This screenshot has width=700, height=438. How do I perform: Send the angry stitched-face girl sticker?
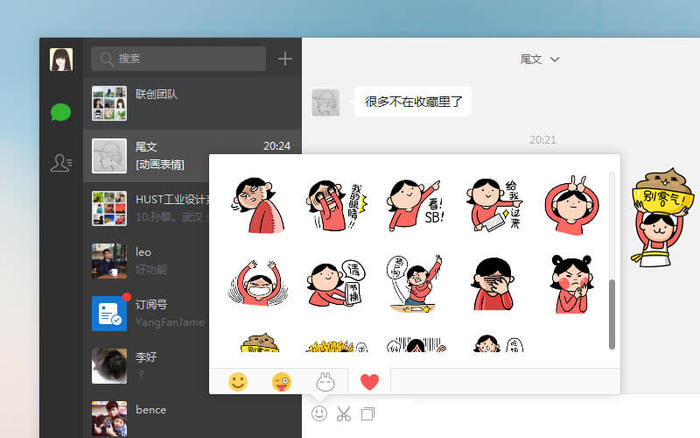258,205
